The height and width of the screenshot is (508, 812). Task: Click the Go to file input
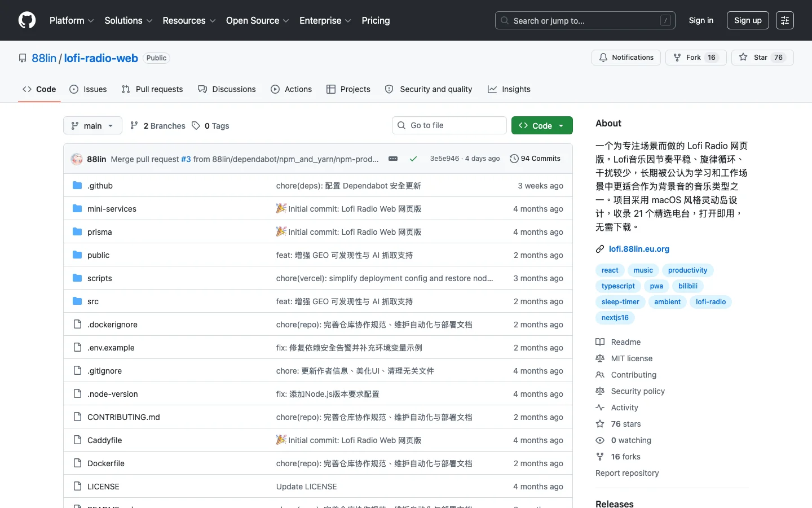tap(449, 125)
